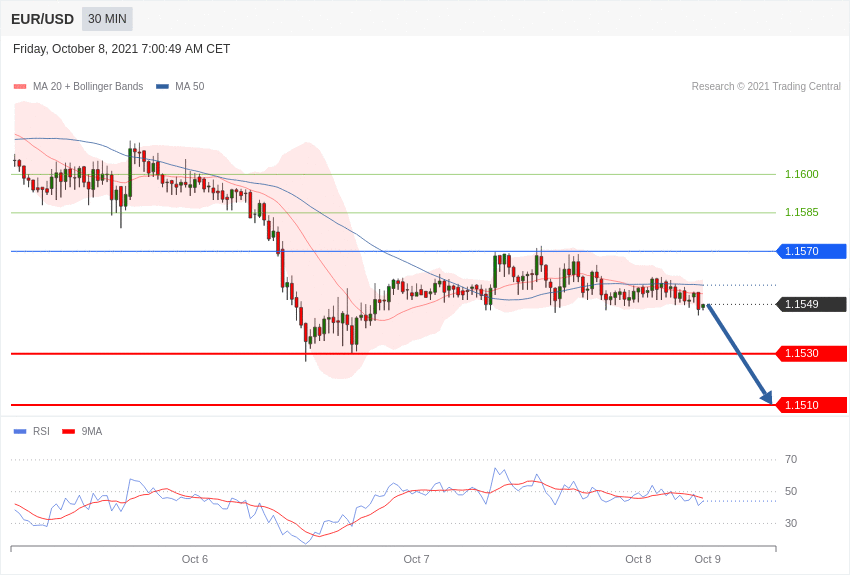
Task: Click the red 1.1530 support price tag
Action: 812,354
